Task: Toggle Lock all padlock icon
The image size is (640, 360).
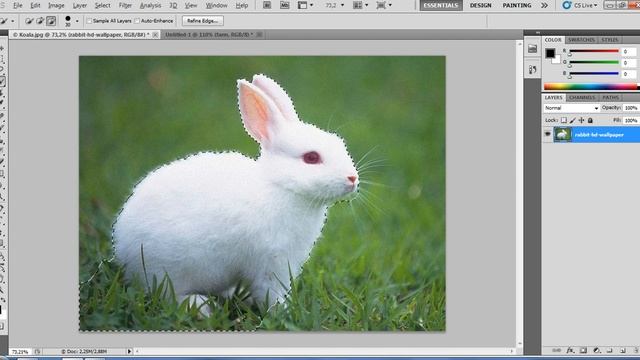Action: coord(590,120)
